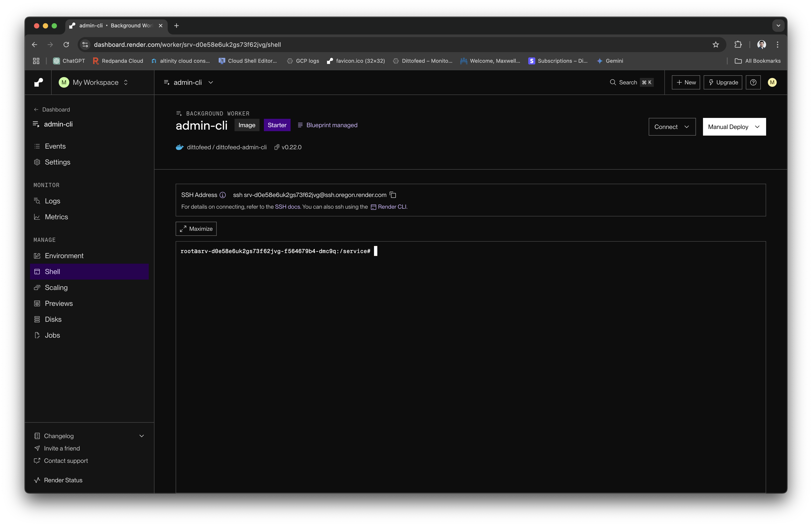Reload the page
Image resolution: width=812 pixels, height=526 pixels.
[x=66, y=45]
